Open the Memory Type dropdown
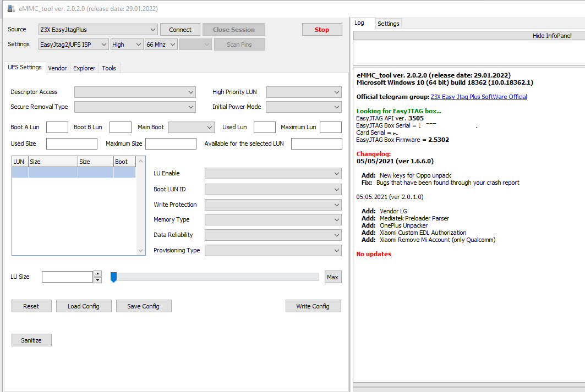The height and width of the screenshot is (392, 585). pos(273,220)
